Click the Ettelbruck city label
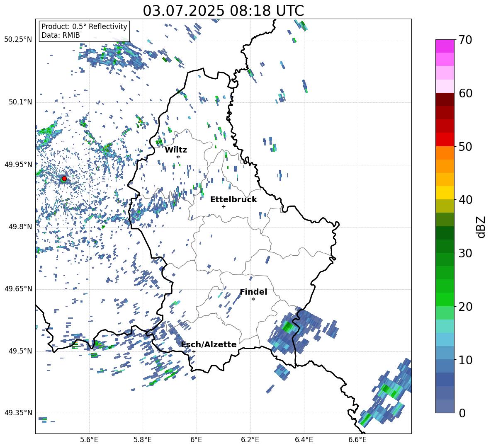This screenshot has height=448, width=491. [233, 200]
